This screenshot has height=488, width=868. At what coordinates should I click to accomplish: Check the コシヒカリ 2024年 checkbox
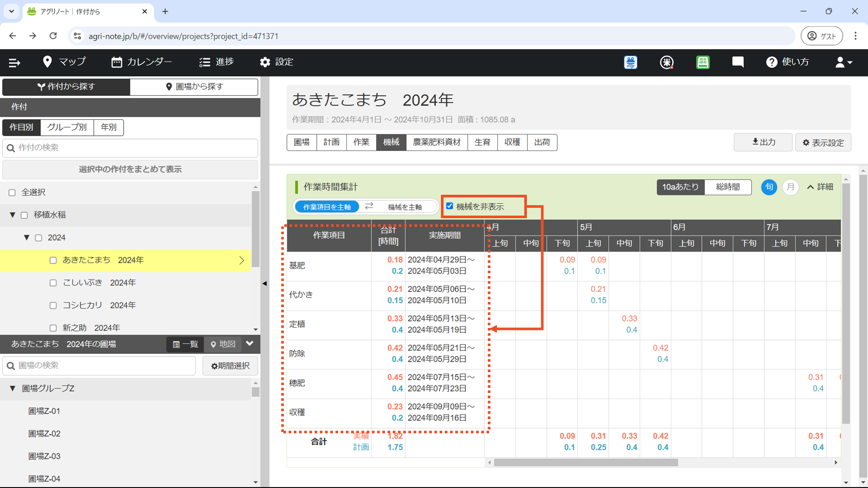point(53,305)
